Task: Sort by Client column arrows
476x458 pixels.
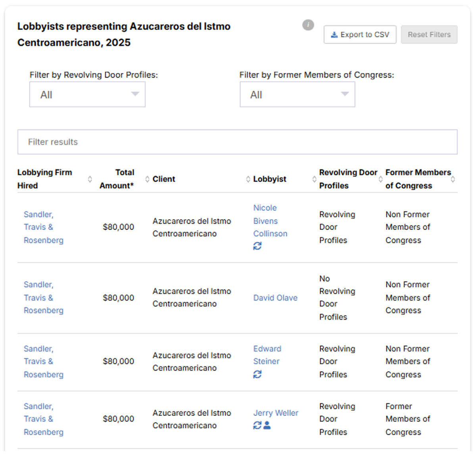Action: point(248,179)
